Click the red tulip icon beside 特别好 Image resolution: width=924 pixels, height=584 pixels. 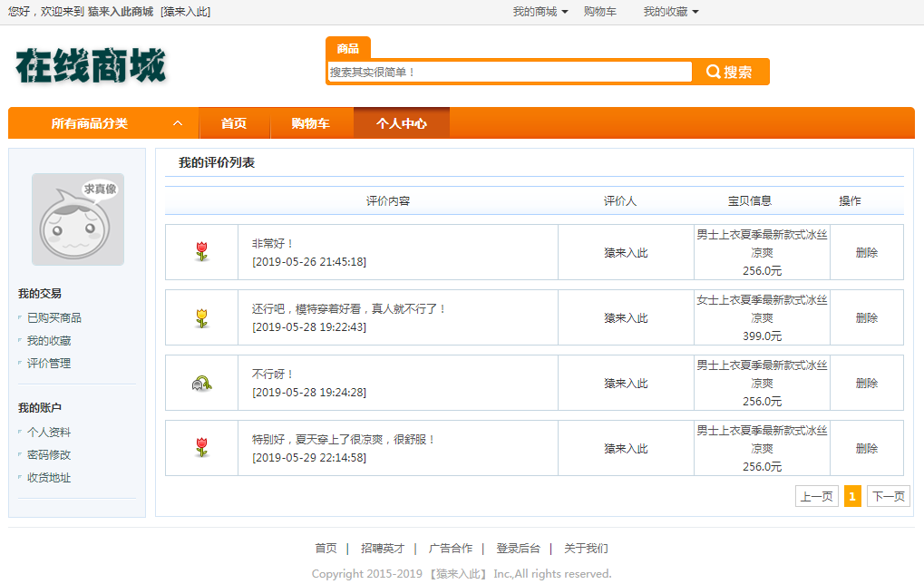coord(201,448)
